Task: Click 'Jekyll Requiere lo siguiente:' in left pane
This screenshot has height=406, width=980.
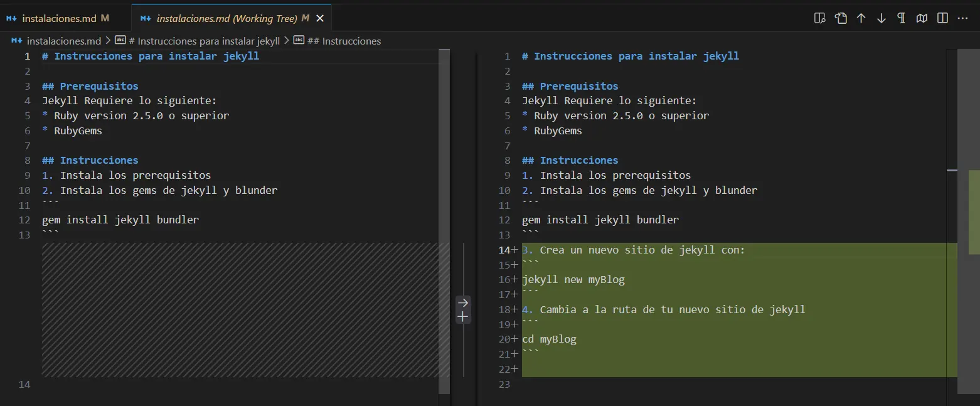Action: tap(129, 100)
